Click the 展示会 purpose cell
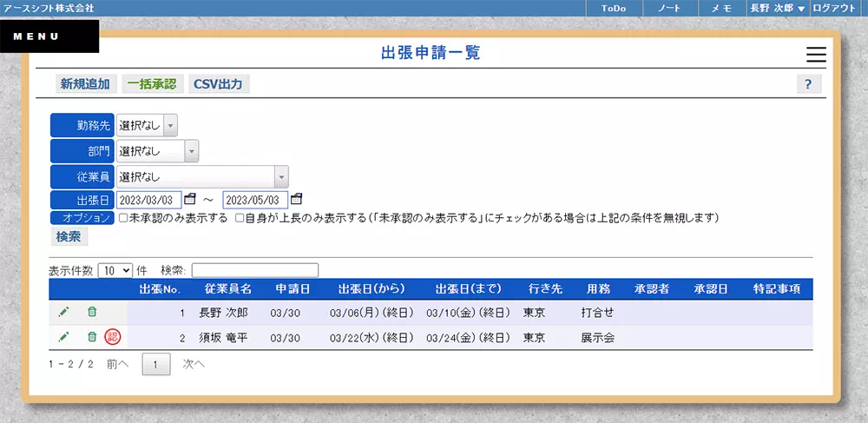 (597, 337)
